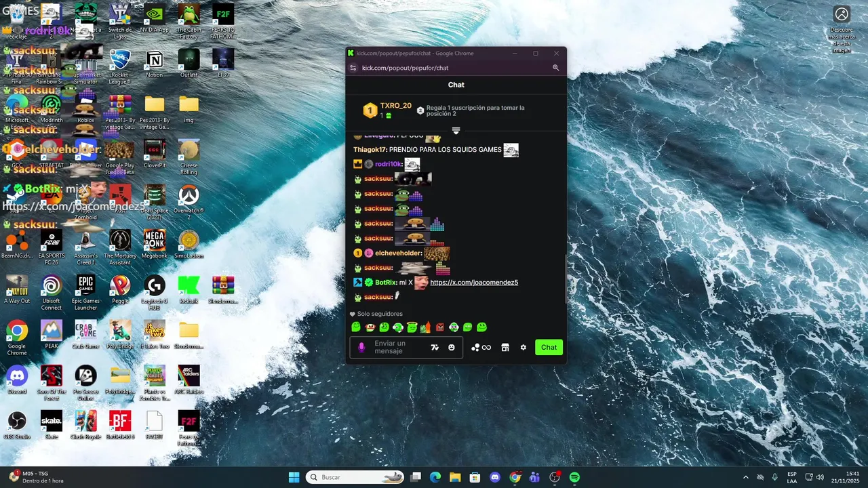The width and height of the screenshot is (868, 488).
Task: Send message with green Chat button
Action: point(549,347)
